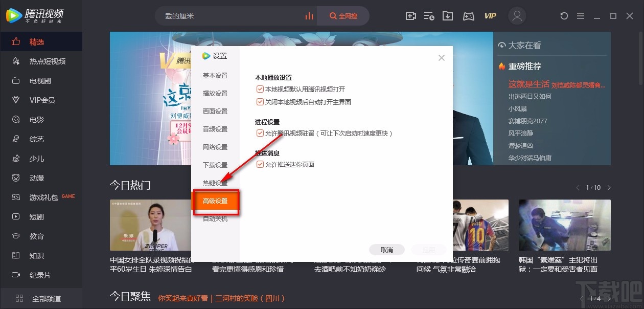644x309 pixels.
Task: Open the game center icon
Action: tap(468, 16)
